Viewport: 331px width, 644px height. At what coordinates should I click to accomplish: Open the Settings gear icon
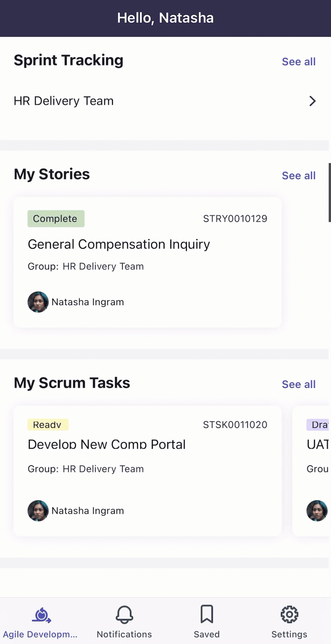pos(290,614)
